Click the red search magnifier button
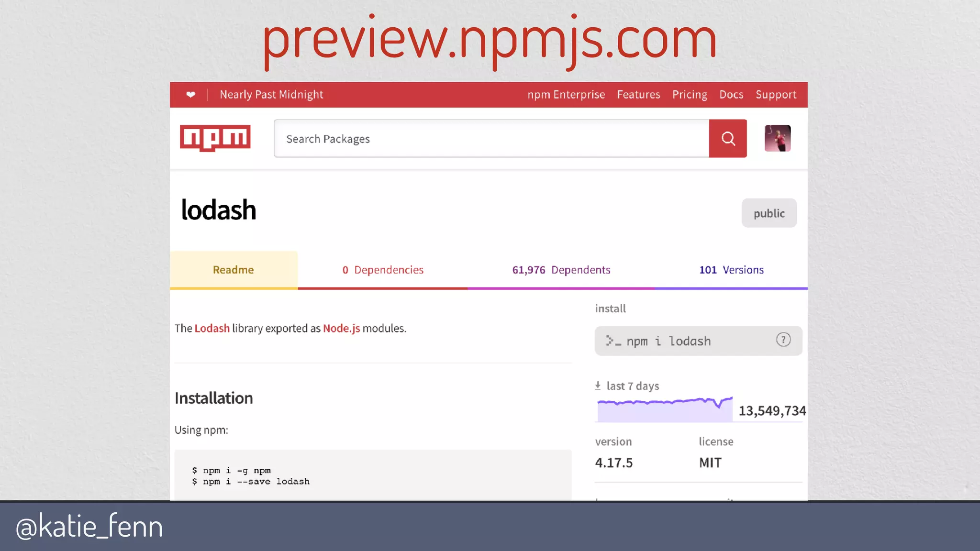 (x=728, y=139)
